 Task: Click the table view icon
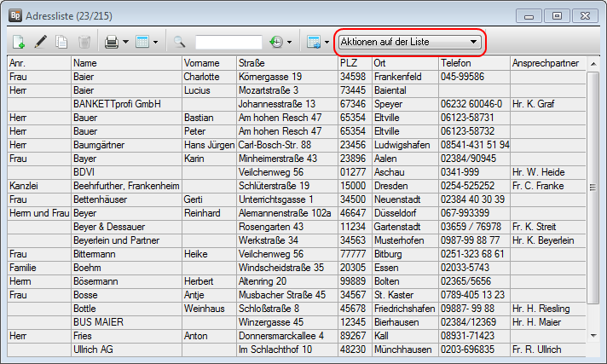click(x=142, y=41)
